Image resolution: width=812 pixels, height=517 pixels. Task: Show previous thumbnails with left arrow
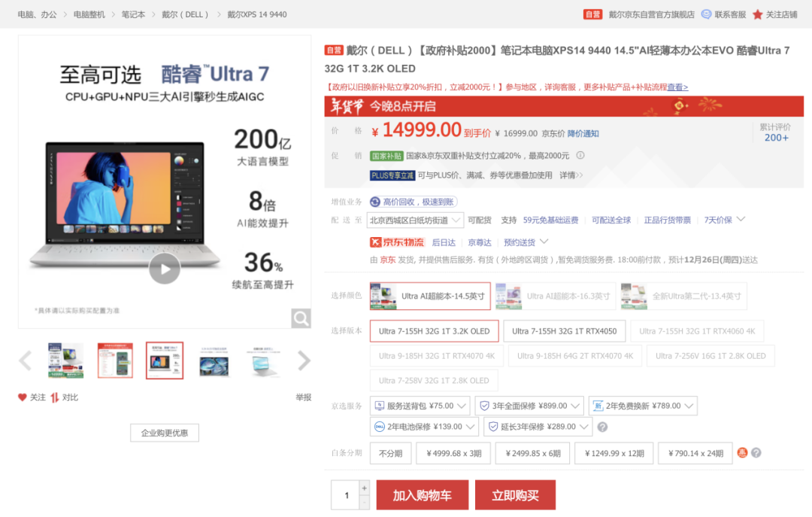tap(25, 361)
